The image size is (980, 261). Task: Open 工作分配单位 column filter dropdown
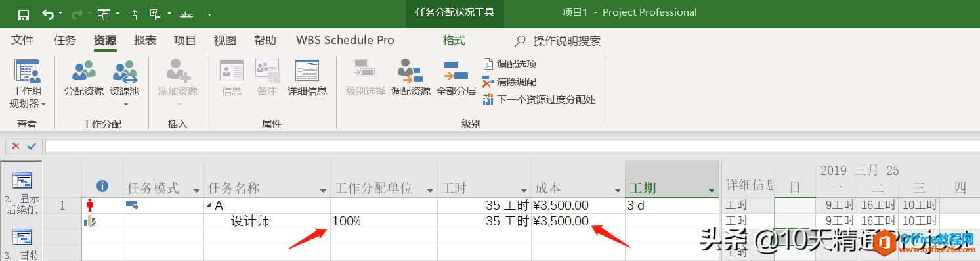pos(429,191)
